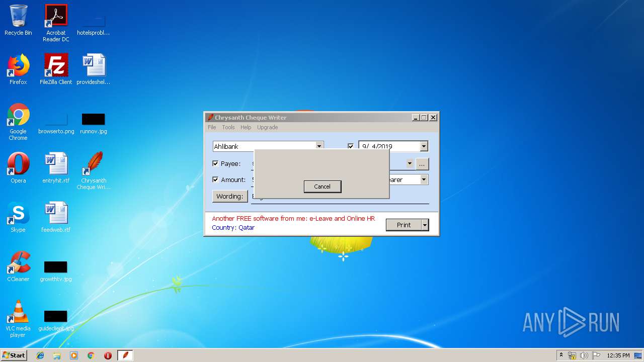Click the payee browse ... button
This screenshot has width=644, height=362.
pos(422,163)
